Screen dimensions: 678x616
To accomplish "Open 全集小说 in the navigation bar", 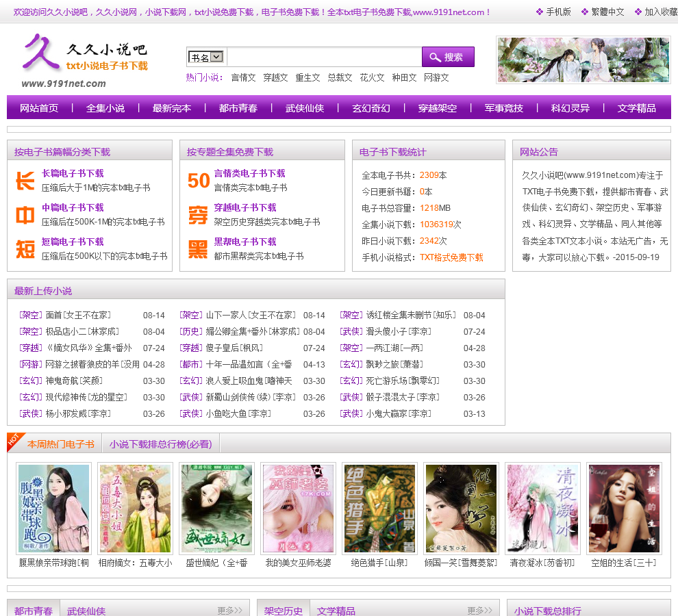I will [x=105, y=108].
